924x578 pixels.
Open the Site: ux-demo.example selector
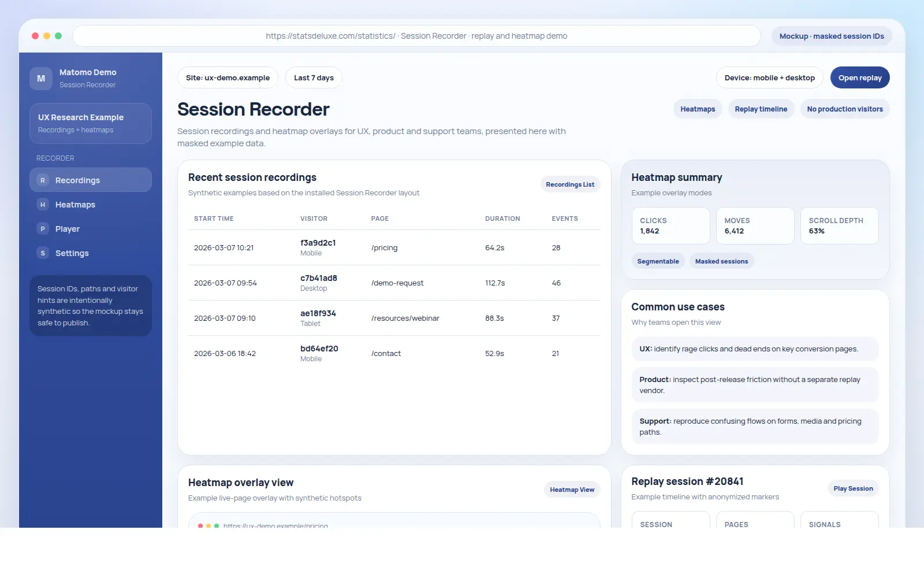[228, 78]
